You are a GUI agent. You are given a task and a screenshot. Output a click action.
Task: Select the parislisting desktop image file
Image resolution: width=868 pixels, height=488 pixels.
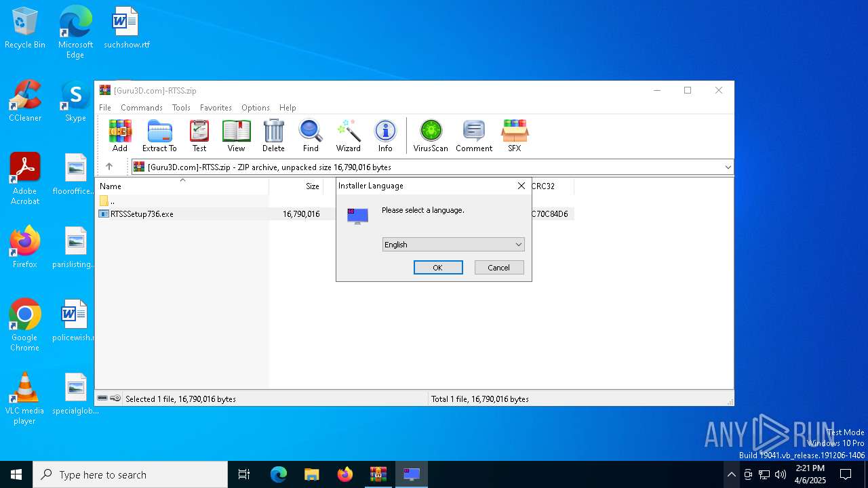75,248
